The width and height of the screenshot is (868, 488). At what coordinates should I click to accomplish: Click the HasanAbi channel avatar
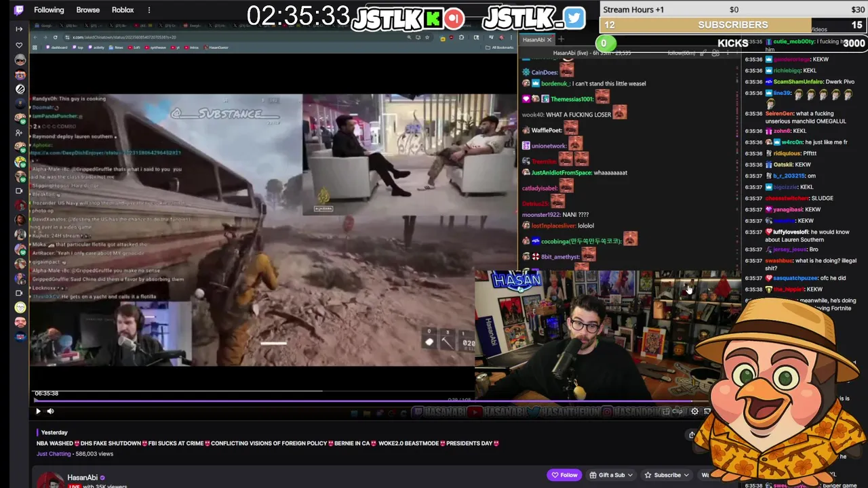tap(50, 480)
